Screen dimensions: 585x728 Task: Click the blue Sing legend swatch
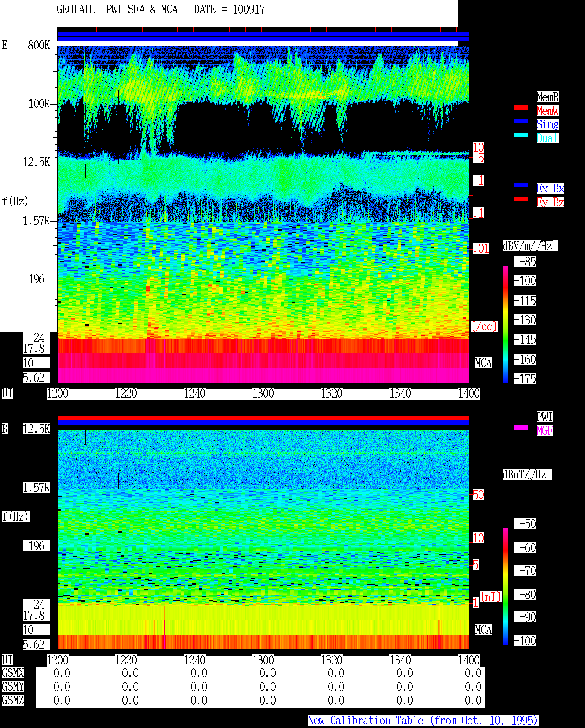click(521, 121)
